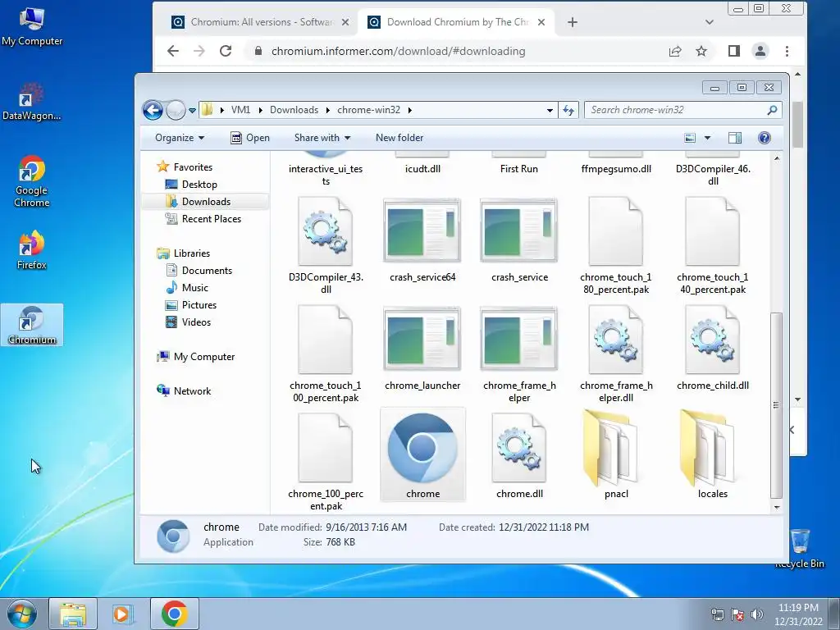Expand address bar history dropdown
Viewport: 840px width, 630px height.
550,111
